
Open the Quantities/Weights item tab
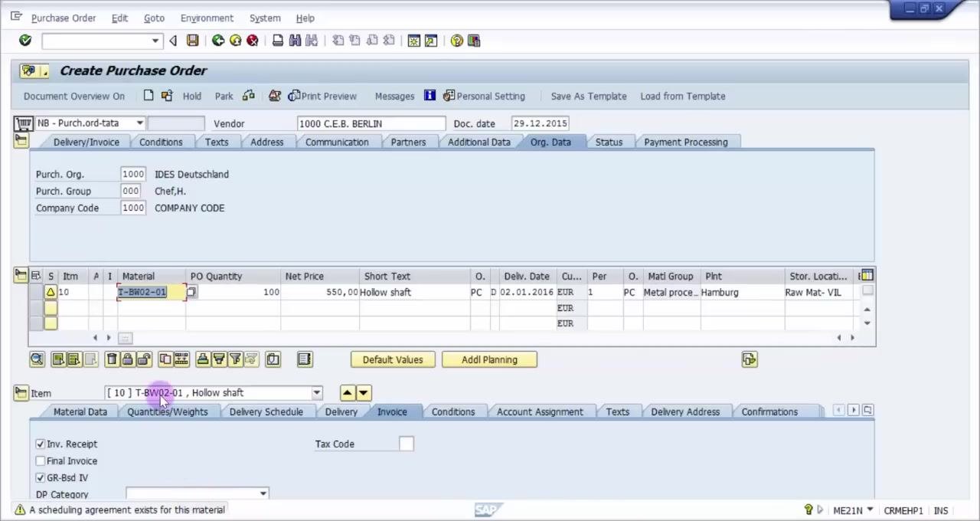168,411
